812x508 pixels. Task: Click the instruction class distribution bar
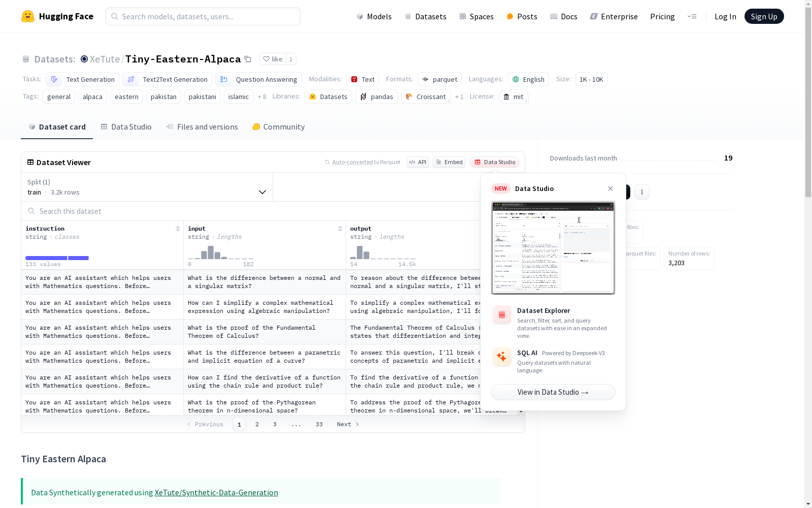pyautogui.click(x=57, y=258)
